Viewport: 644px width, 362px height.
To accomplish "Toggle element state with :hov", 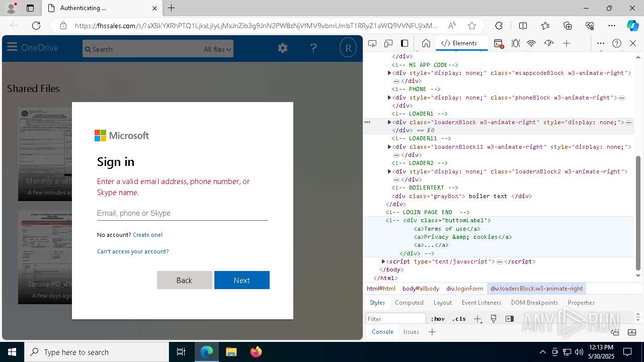I will pos(438,319).
